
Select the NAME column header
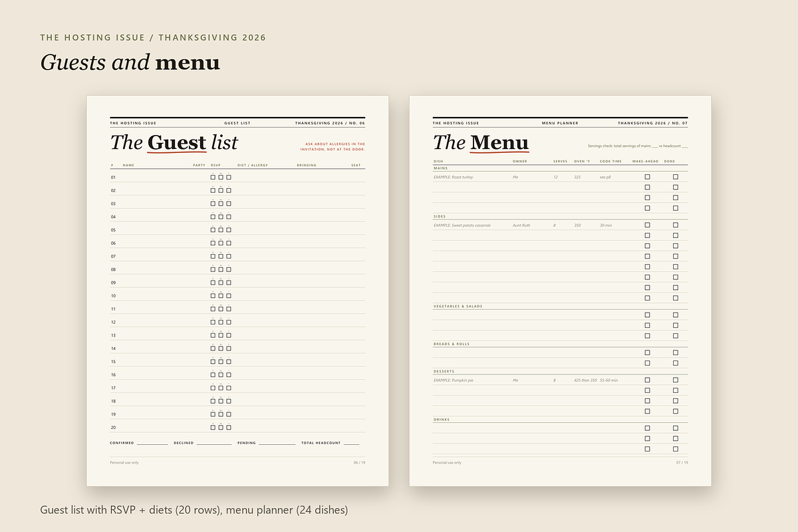point(128,165)
